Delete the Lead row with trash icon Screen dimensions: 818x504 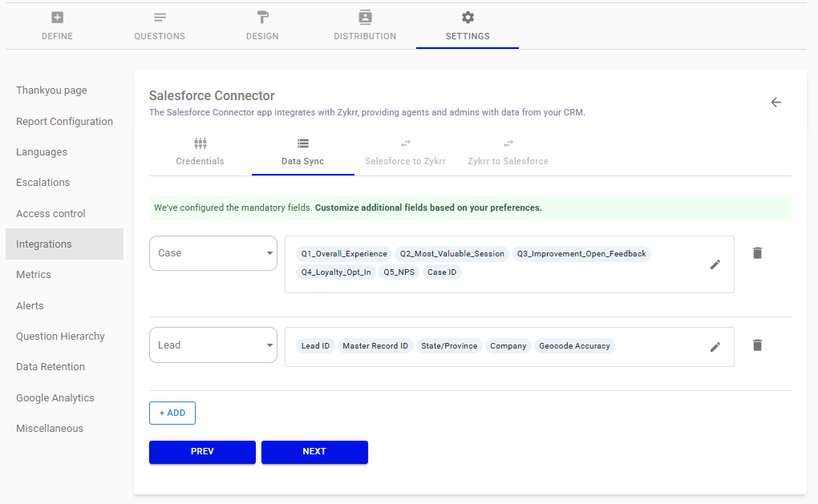758,345
